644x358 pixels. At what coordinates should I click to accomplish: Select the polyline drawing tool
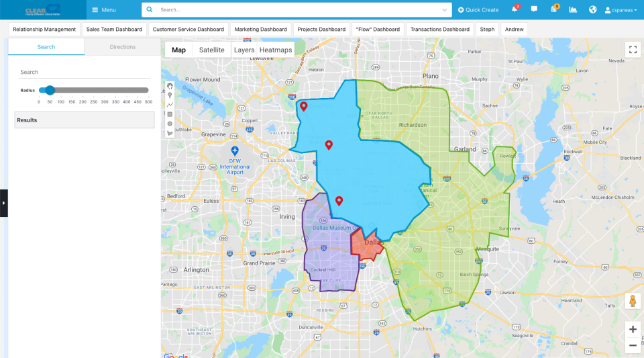coord(170,105)
